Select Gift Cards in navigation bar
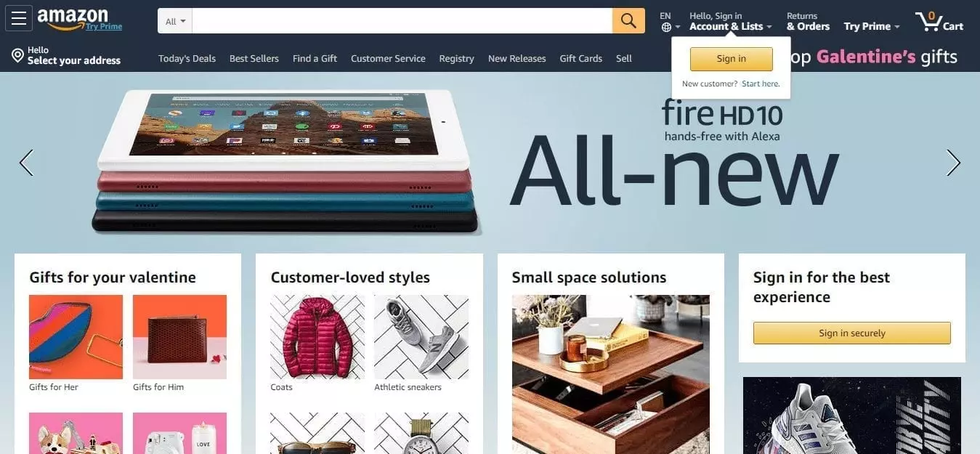The height and width of the screenshot is (454, 980). [x=580, y=59]
